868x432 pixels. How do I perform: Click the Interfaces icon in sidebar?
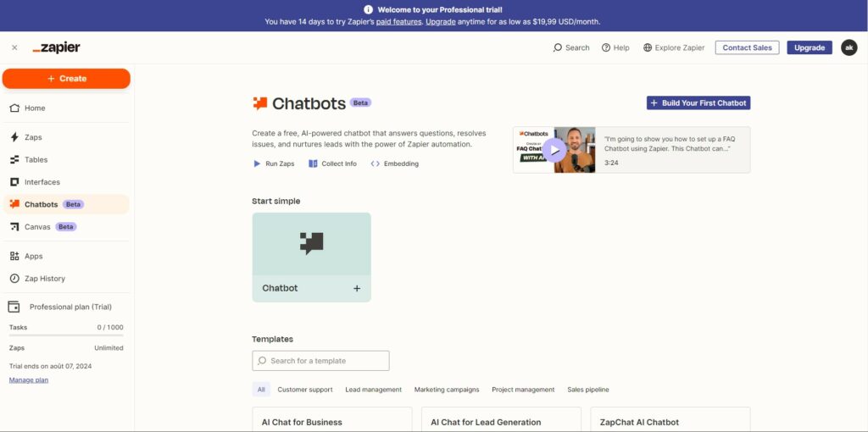[15, 182]
